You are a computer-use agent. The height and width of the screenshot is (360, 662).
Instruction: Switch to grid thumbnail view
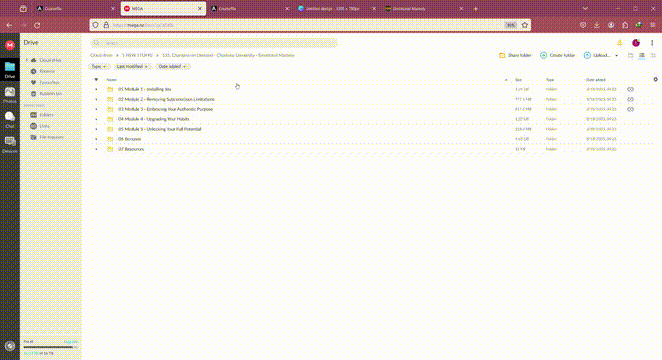(653, 55)
